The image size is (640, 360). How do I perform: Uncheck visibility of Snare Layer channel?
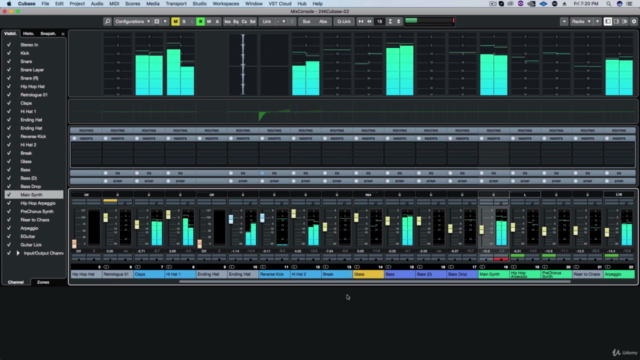point(9,70)
